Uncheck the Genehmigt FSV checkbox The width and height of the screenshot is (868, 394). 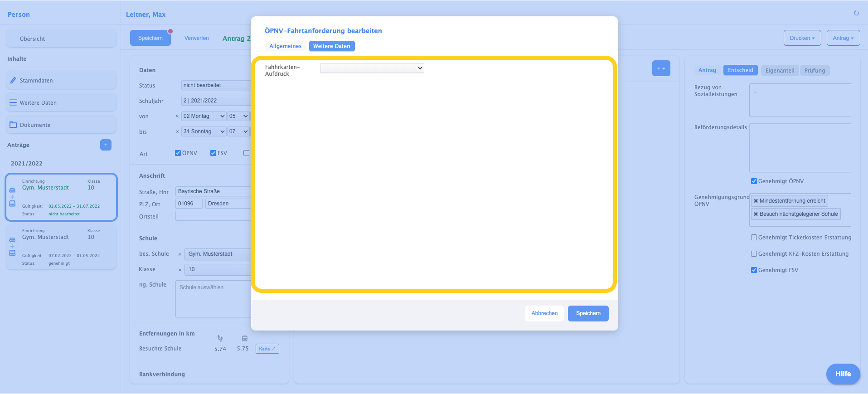pos(754,270)
